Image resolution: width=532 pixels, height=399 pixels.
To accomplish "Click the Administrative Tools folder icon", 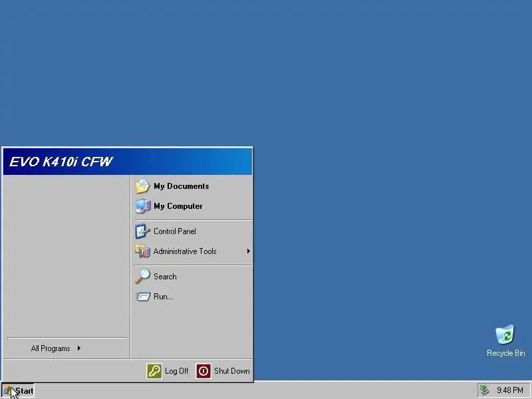I will click(142, 251).
